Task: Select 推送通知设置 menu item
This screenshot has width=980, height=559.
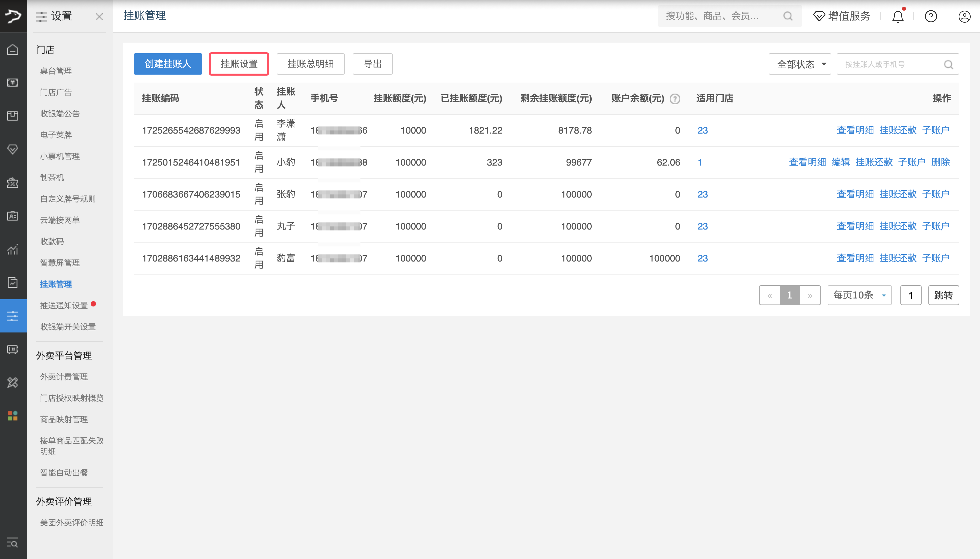Action: [x=64, y=305]
